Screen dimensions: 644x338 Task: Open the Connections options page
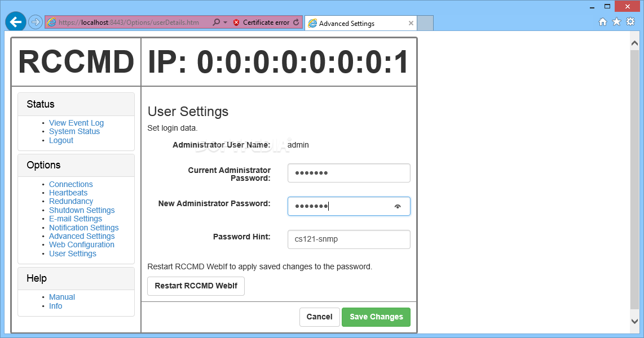(71, 184)
